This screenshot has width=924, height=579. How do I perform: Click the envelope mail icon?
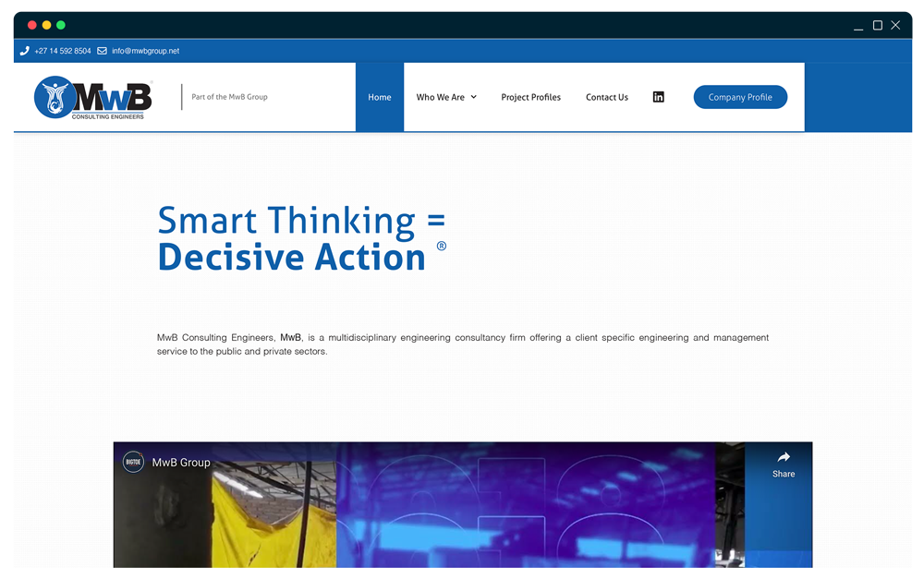click(x=102, y=51)
